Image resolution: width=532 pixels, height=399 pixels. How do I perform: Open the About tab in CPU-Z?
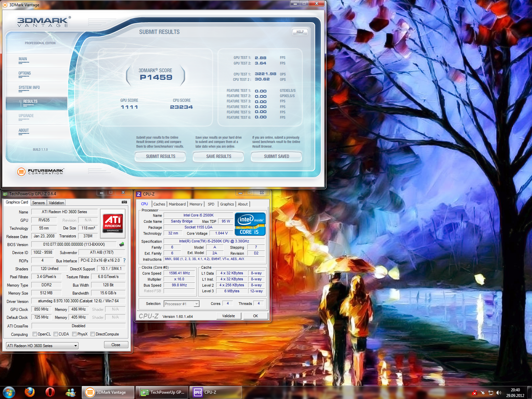pos(243,204)
